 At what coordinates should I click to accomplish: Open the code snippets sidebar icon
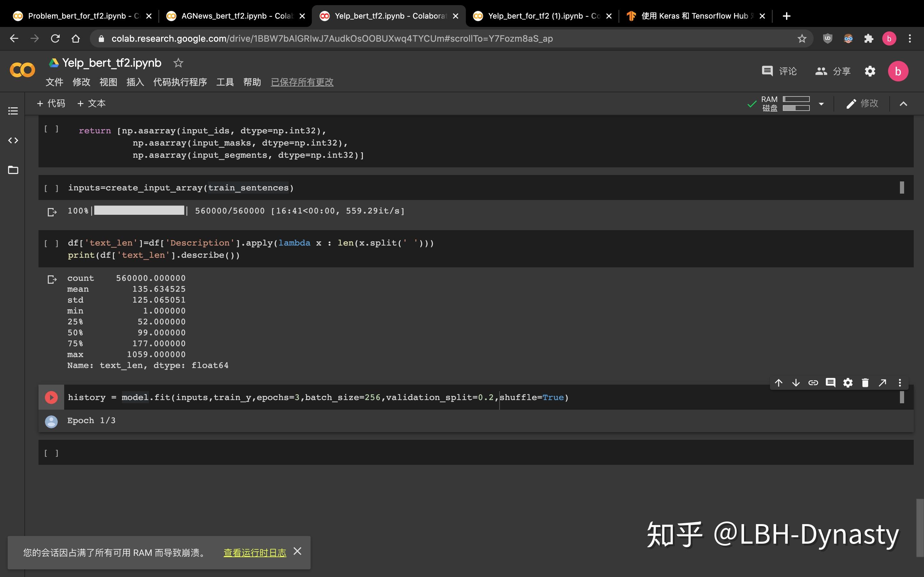pos(13,140)
